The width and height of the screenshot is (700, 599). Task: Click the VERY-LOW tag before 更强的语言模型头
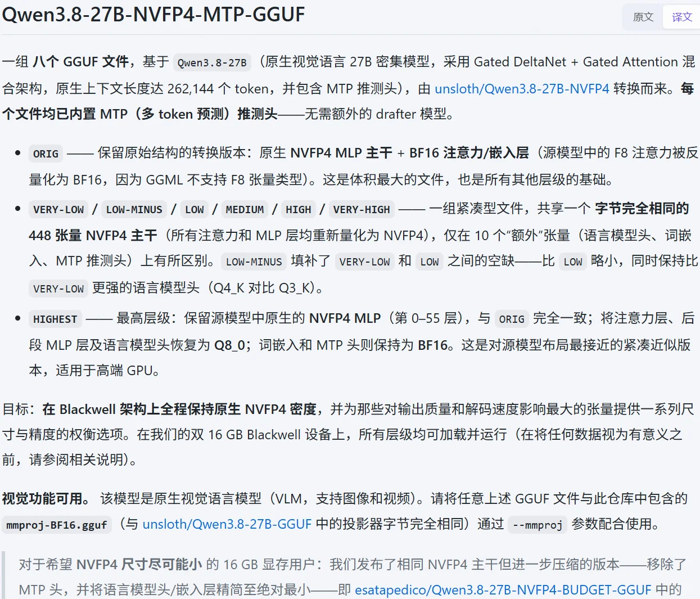tap(58, 289)
